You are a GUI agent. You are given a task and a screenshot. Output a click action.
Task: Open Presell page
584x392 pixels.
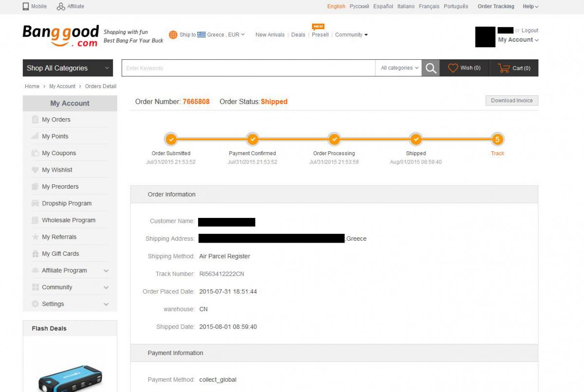point(320,35)
